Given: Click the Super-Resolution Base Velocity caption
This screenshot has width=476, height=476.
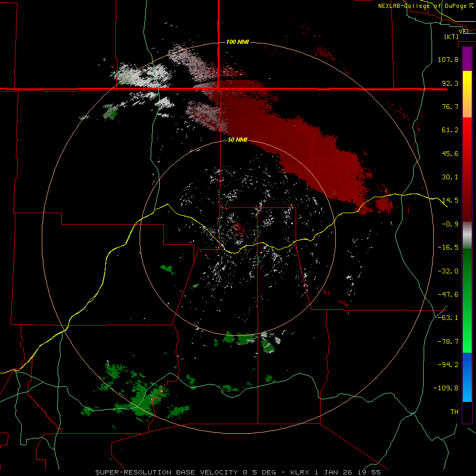Looking at the screenshot, I should [238, 472].
